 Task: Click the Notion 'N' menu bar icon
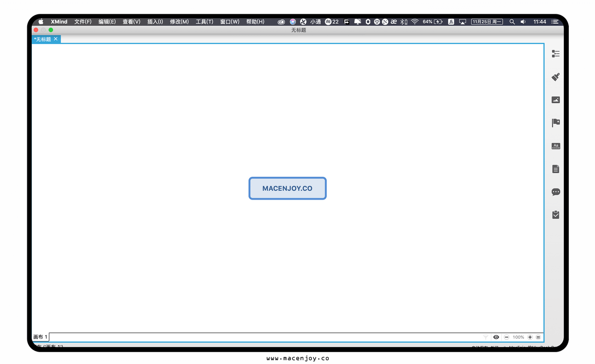[x=385, y=22]
